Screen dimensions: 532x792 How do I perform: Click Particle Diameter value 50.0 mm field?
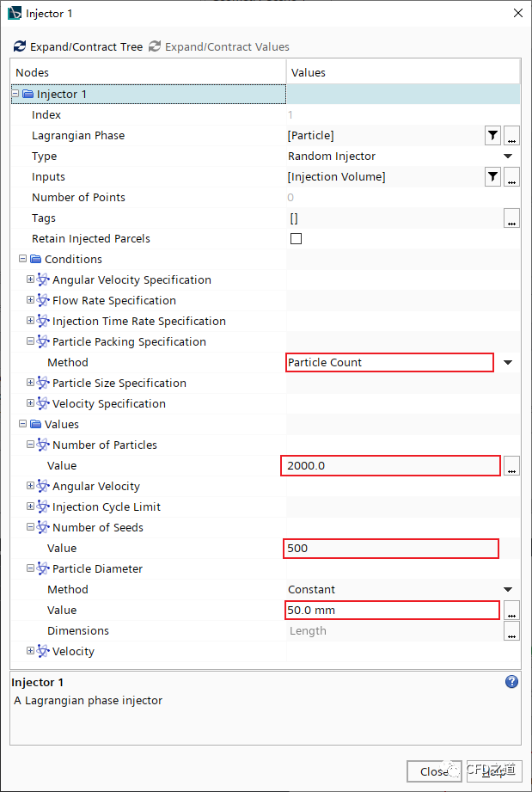click(393, 611)
